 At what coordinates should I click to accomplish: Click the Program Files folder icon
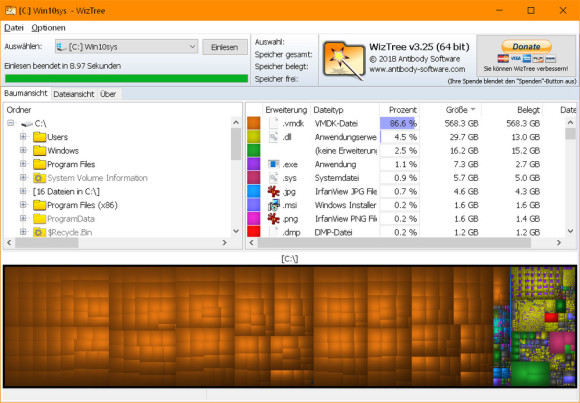click(39, 164)
